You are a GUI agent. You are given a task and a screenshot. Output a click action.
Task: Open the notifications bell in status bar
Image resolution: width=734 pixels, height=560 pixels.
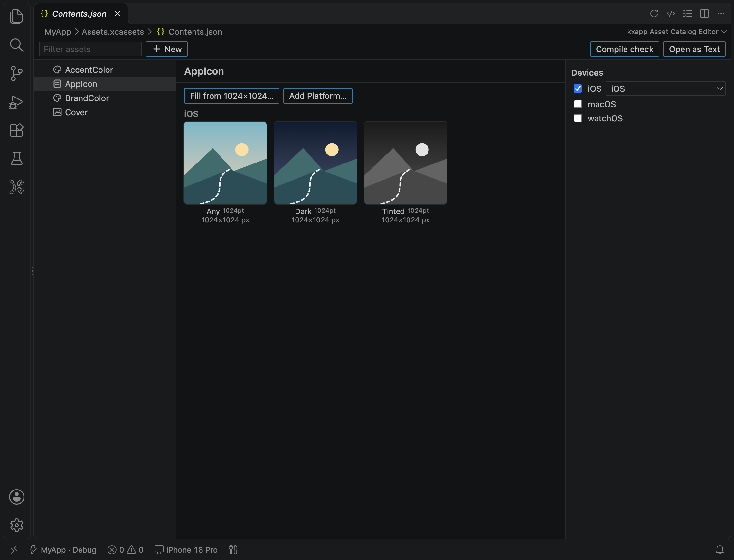(x=720, y=550)
